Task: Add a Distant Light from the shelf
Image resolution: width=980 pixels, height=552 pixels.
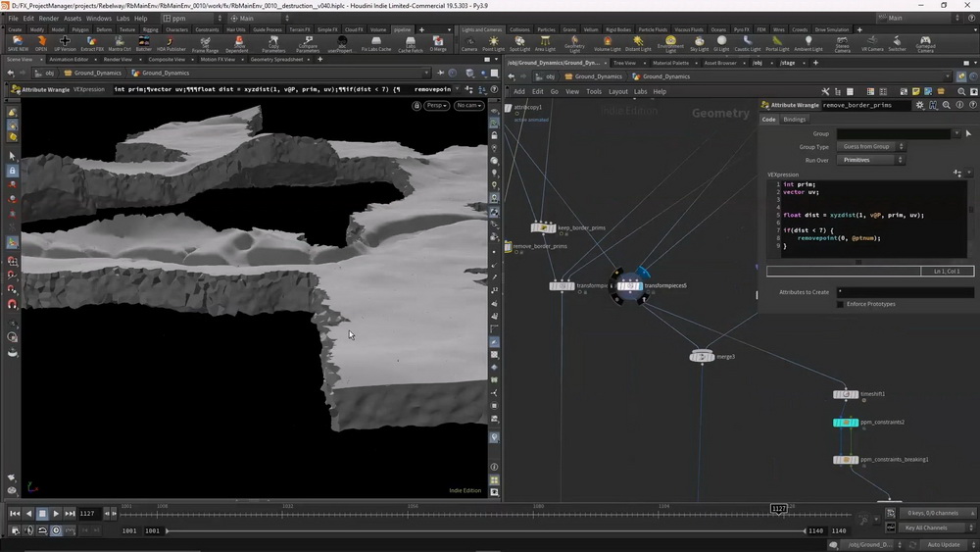Action: (638, 43)
